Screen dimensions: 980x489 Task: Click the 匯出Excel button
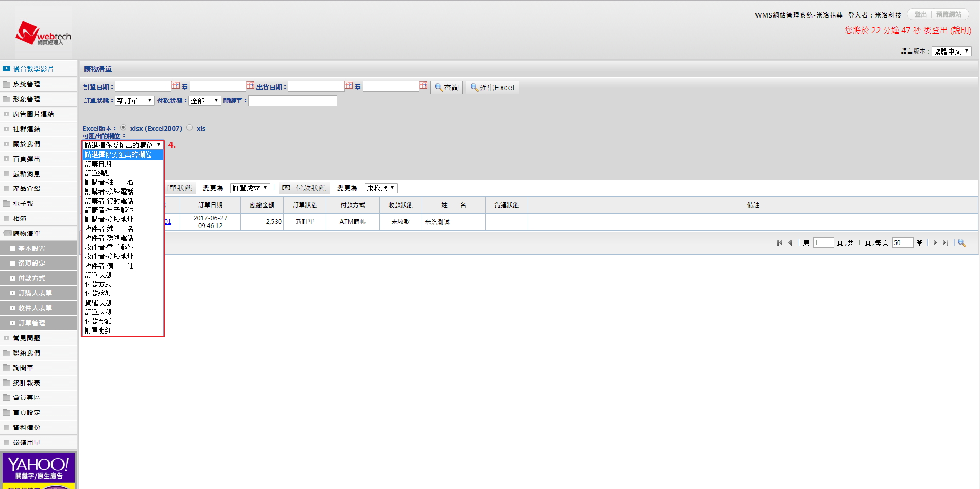(492, 88)
